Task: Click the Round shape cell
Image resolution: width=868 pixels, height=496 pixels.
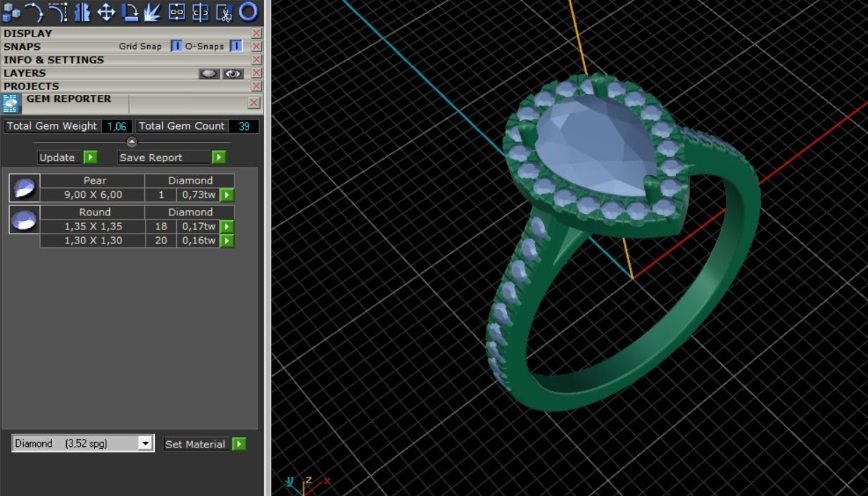Action: click(x=94, y=212)
